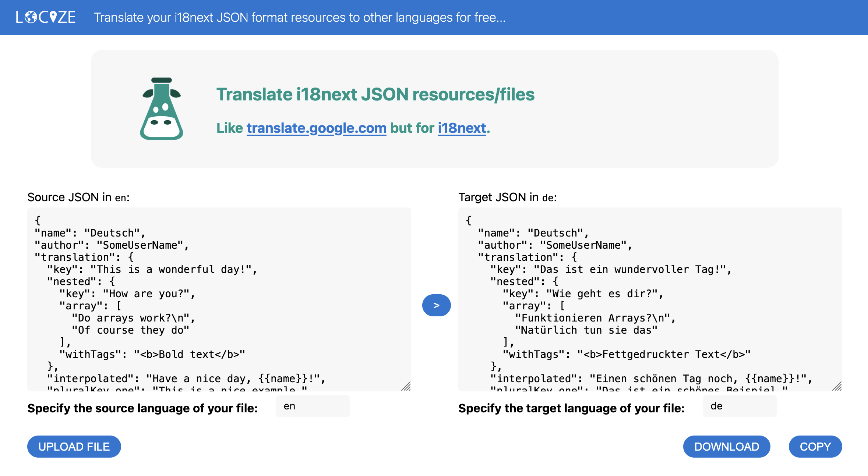
Task: Click target line "Natürlich tun sie das"
Action: [586, 330]
